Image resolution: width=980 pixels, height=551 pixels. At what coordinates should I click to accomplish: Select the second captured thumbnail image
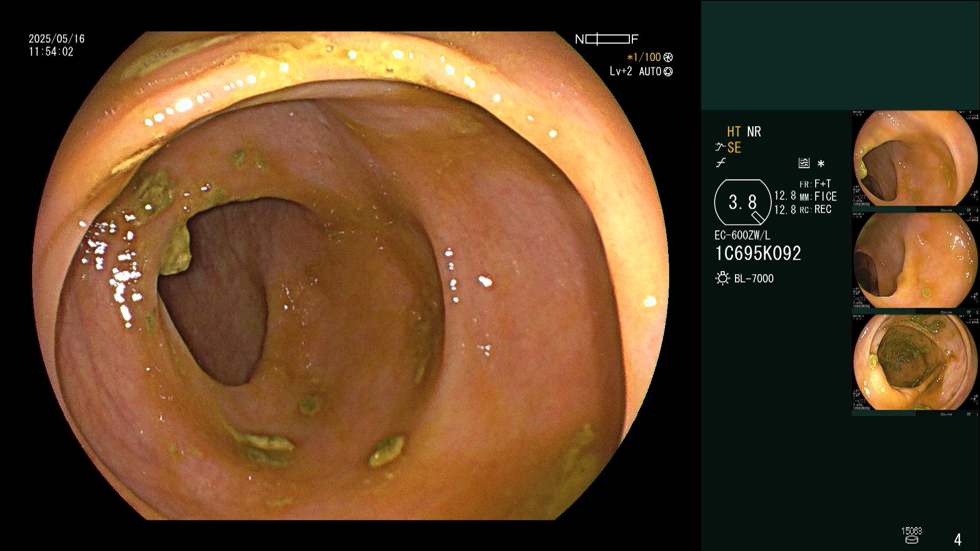point(916,261)
